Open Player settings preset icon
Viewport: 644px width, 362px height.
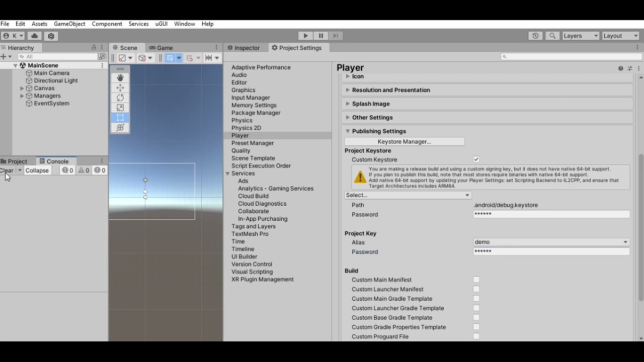629,68
